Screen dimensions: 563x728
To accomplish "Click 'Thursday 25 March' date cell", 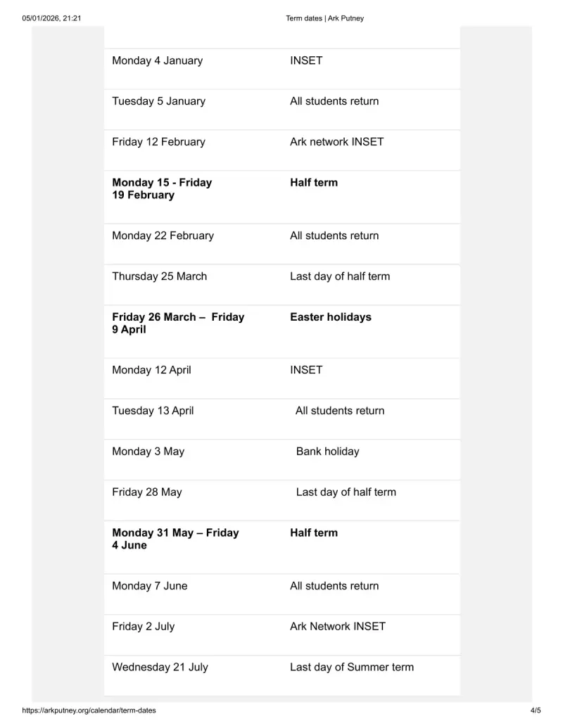I will [159, 276].
